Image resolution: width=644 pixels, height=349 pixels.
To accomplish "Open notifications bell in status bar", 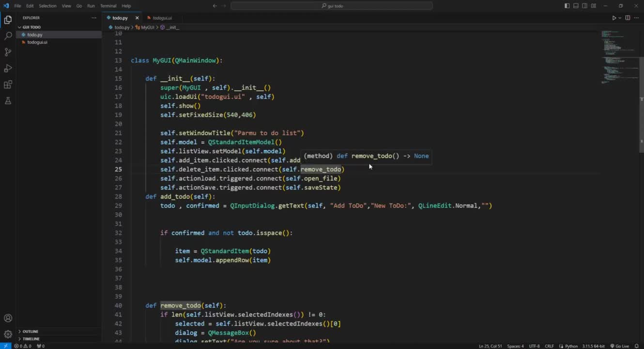I will tap(637, 346).
